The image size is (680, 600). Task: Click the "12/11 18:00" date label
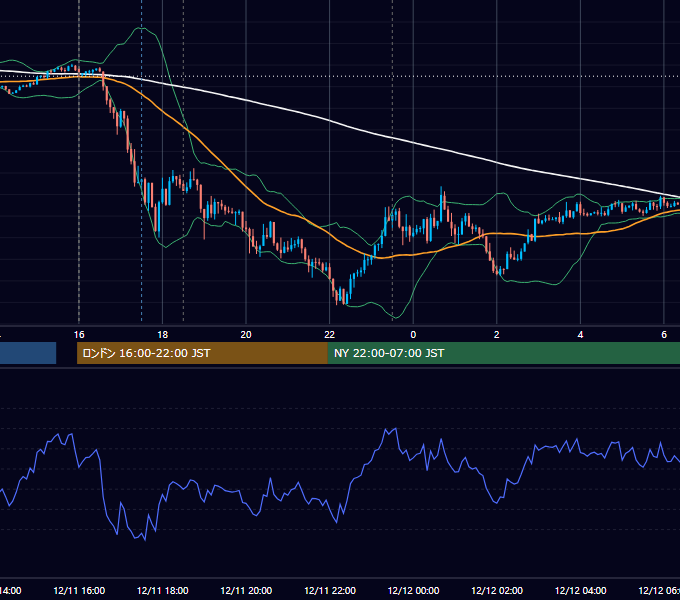(163, 590)
